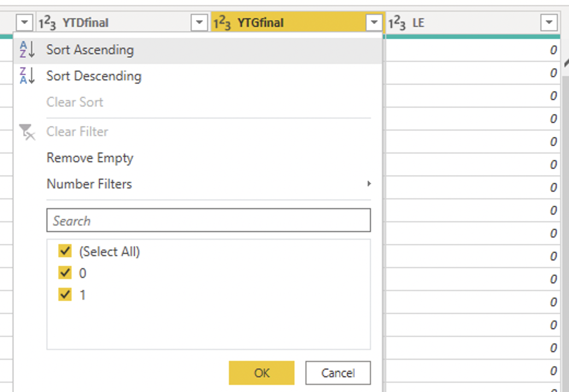569x392 pixels.
Task: Click the first 0 value in LE column
Action: click(x=553, y=50)
